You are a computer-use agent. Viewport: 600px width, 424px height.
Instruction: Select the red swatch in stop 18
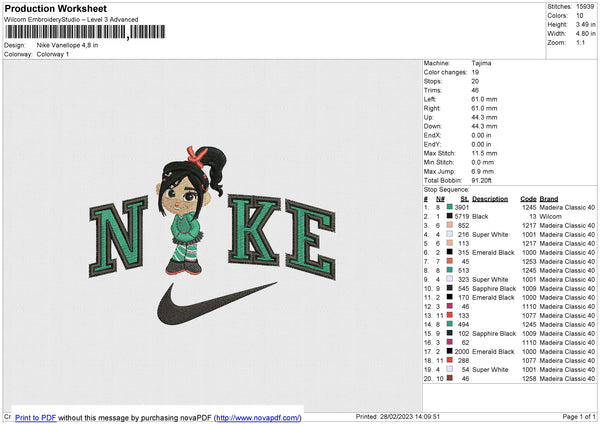tap(450, 360)
